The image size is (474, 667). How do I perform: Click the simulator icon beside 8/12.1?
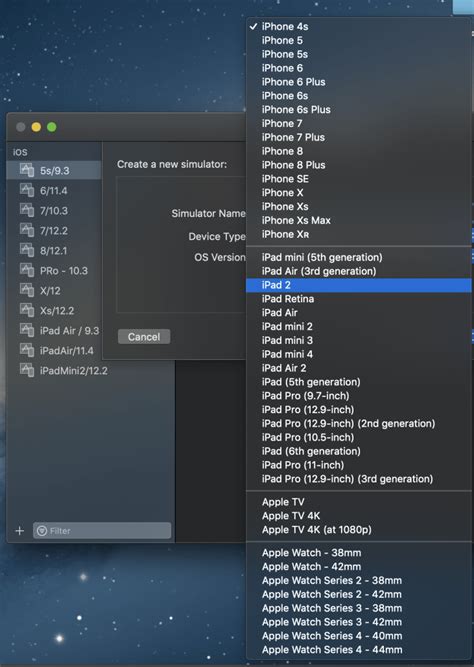pyautogui.click(x=27, y=250)
